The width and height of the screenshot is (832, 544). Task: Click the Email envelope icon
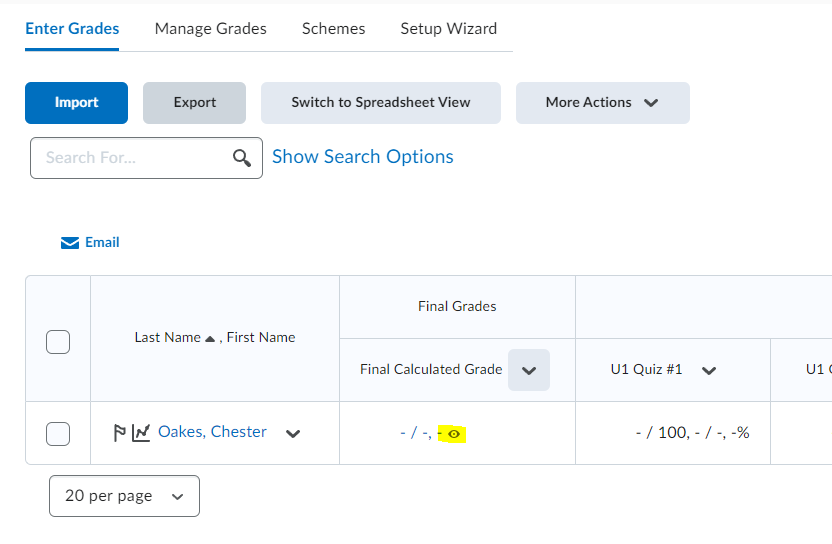(70, 243)
